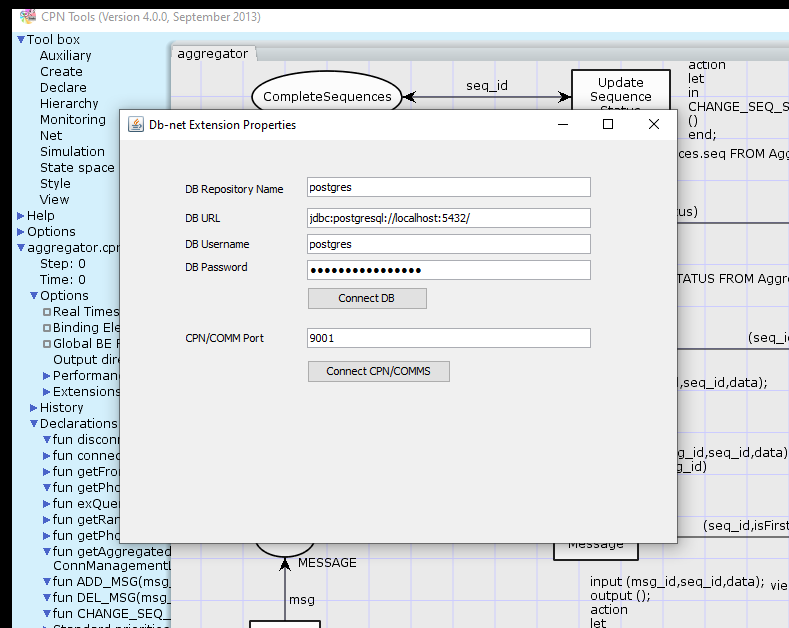Toggle the Real Timestamp option box
The width and height of the screenshot is (789, 628).
(47, 312)
